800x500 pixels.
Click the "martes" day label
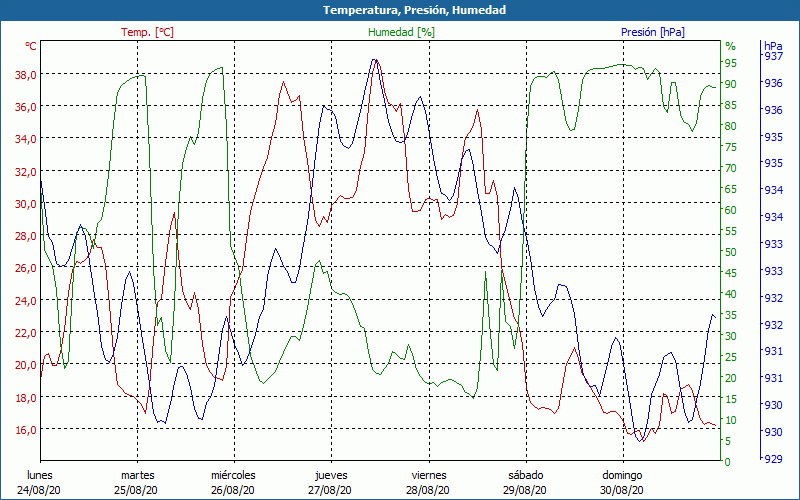pyautogui.click(x=137, y=476)
